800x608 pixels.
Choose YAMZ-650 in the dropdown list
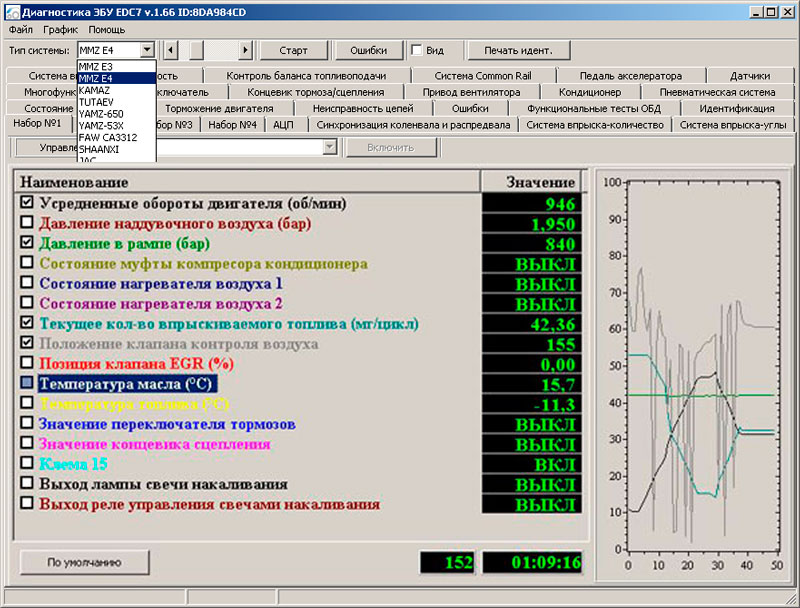click(101, 114)
